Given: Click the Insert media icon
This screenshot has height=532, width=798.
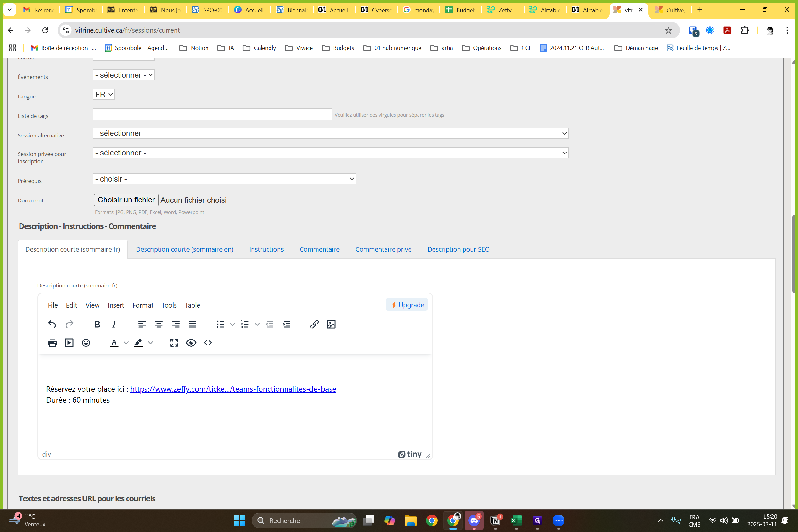Looking at the screenshot, I should click(69, 343).
